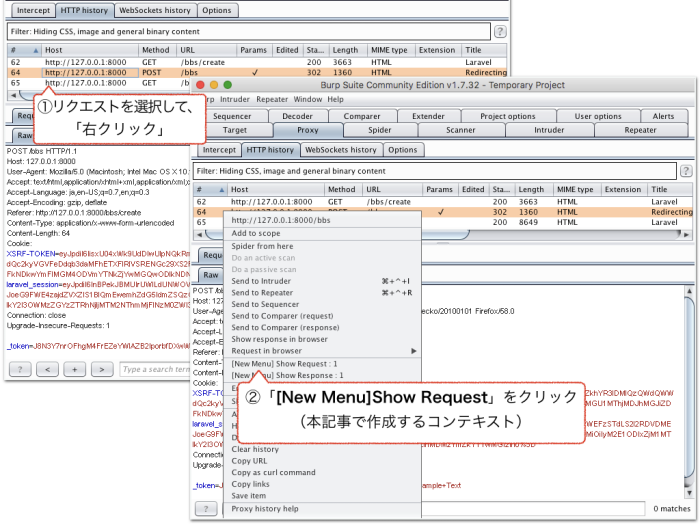Image resolution: width=700 pixels, height=525 pixels.
Task: Open the Repeater tool tab
Action: (x=640, y=130)
